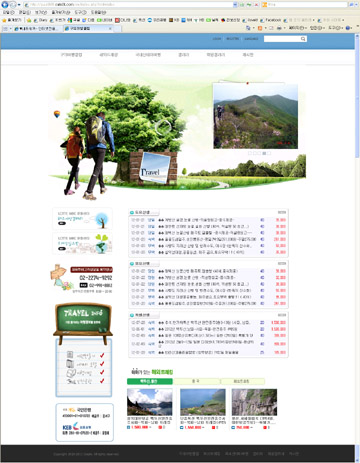
Task: Open the sidebar banner with the blue tree
Action: 82,219
